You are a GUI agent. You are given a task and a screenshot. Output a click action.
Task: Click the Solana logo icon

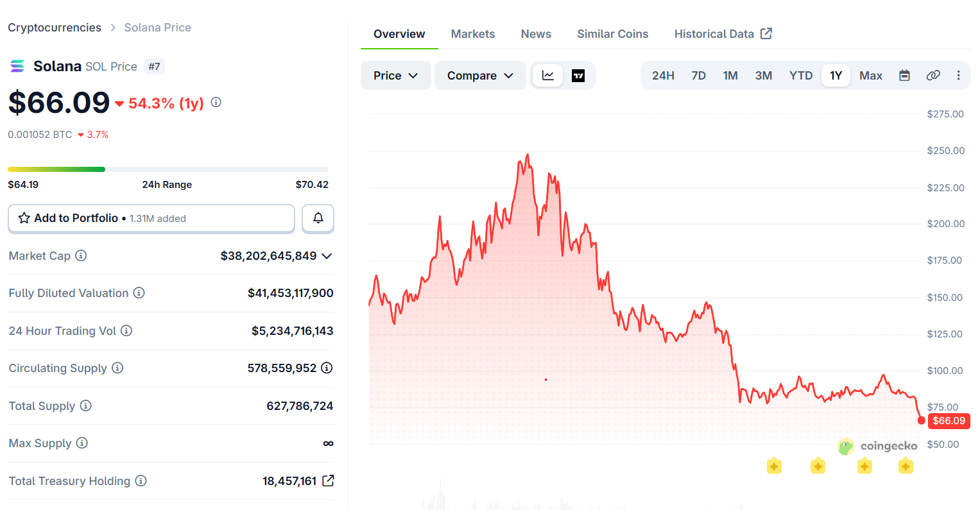[17, 66]
